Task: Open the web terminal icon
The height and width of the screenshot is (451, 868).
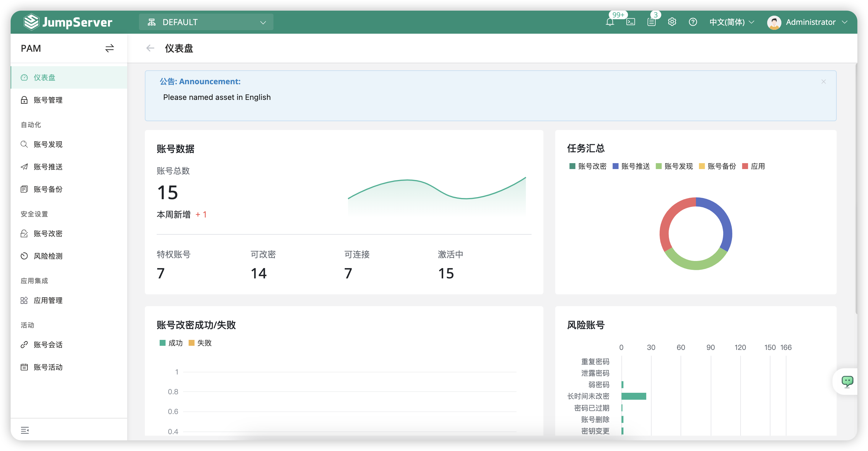Action: 630,22
